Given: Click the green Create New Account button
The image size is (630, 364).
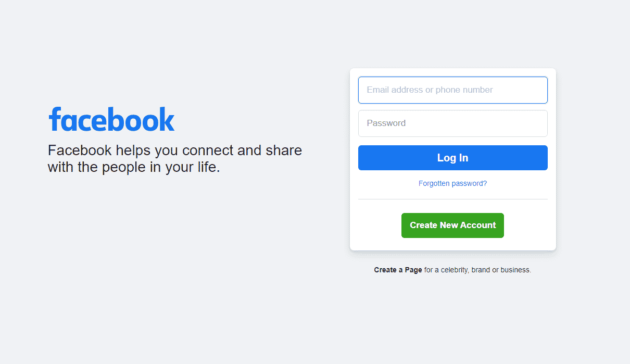Looking at the screenshot, I should tap(452, 225).
